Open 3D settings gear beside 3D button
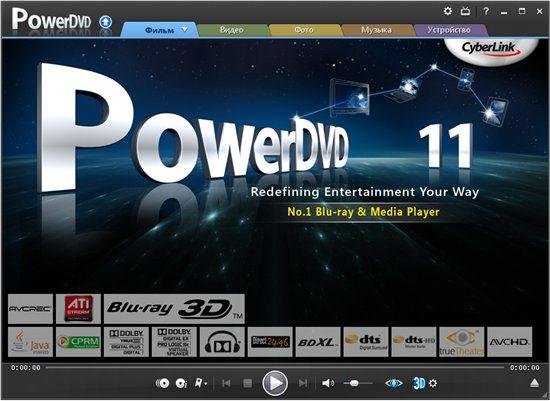This screenshot has height=401, width=550. click(x=433, y=383)
